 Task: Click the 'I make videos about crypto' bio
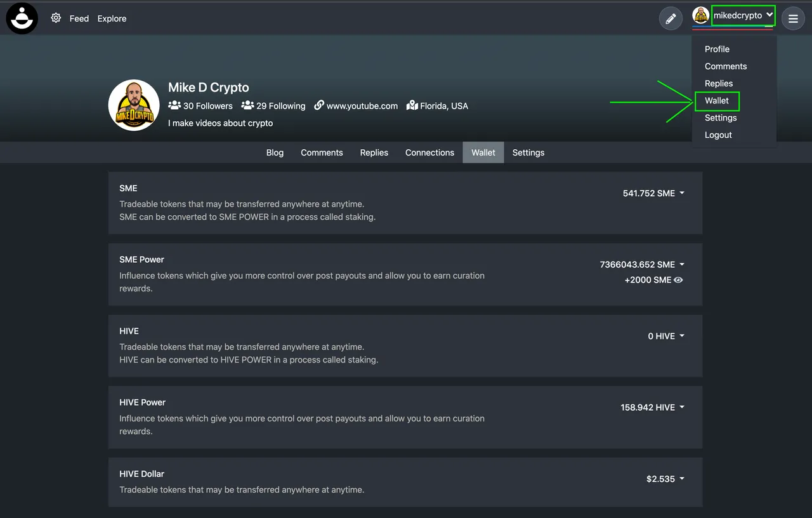(220, 123)
